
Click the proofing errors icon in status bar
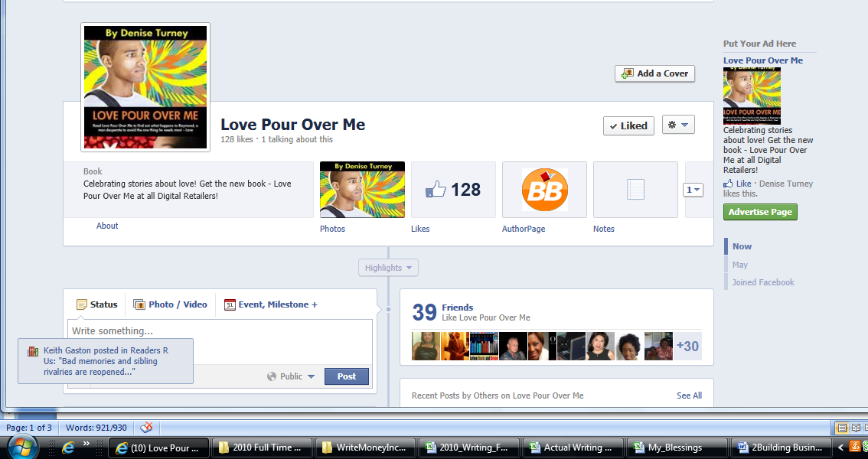coord(146,428)
